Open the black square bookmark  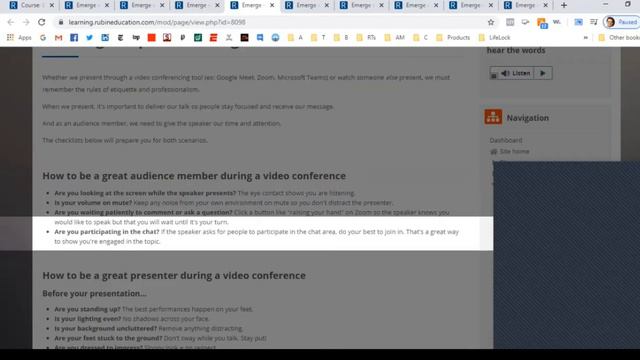tap(244, 38)
